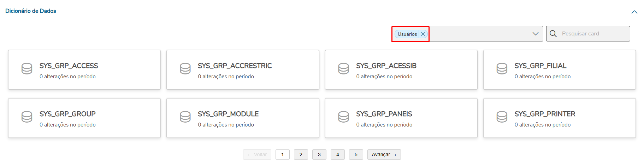Click the SYS_GRP_MODULE database icon
Viewport: 644px width, 163px height.
(x=185, y=117)
